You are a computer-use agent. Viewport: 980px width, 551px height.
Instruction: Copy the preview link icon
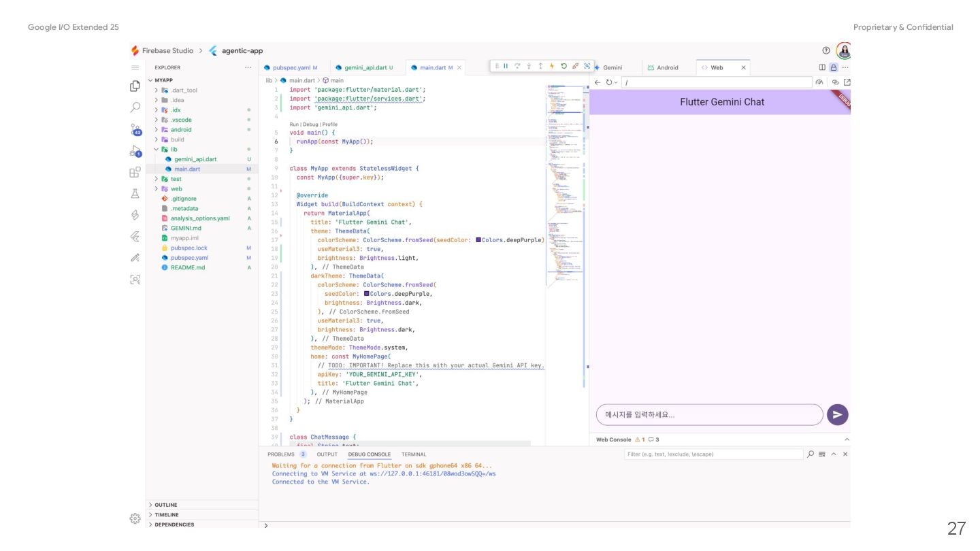(836, 82)
